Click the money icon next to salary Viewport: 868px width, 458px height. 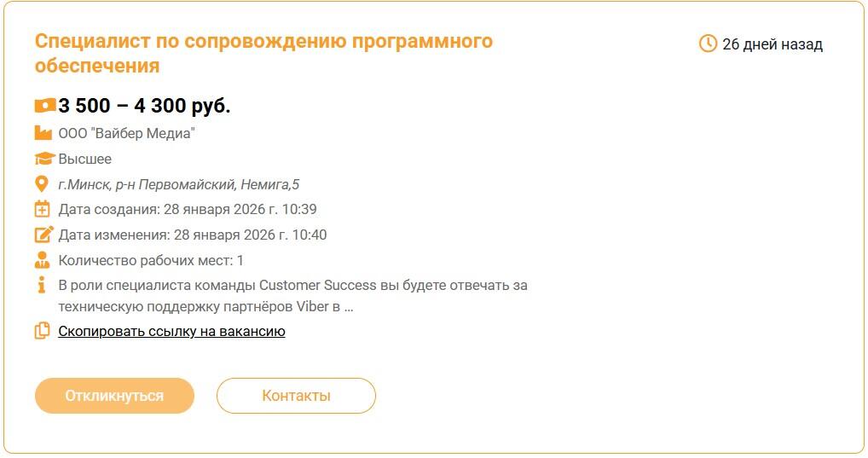point(44,106)
